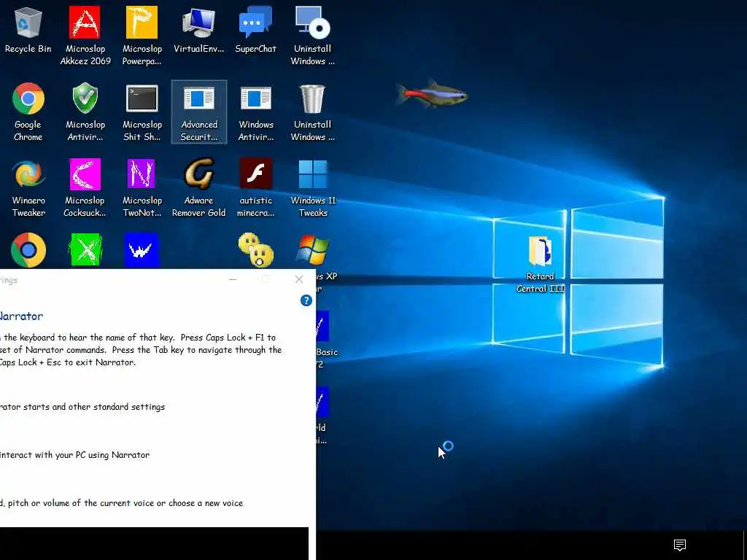Open Adware Remover Gold icon
The image size is (747, 560).
click(x=198, y=188)
